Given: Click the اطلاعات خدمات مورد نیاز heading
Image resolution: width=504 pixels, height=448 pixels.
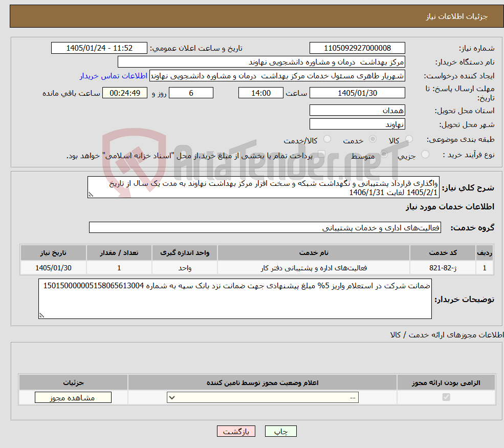Looking at the screenshot, I should click(450, 206).
